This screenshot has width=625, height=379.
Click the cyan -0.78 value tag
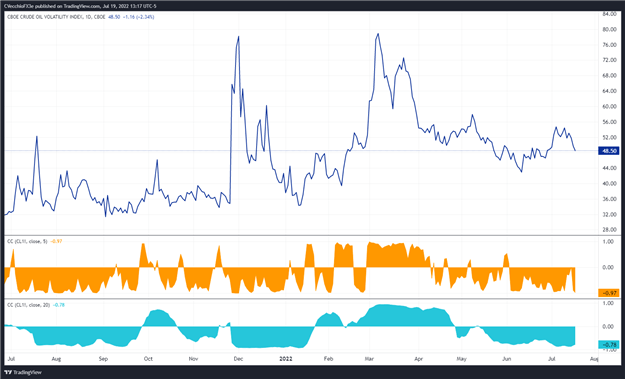pyautogui.click(x=610, y=345)
